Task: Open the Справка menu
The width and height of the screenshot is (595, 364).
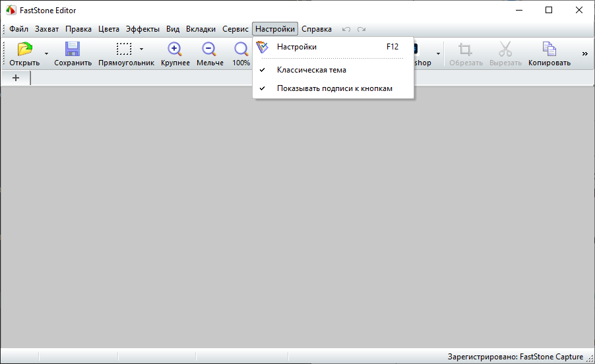Action: [317, 29]
